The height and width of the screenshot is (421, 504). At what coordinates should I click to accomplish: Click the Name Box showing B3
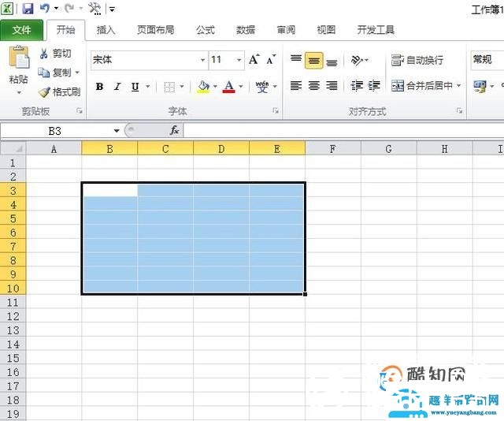tap(55, 131)
